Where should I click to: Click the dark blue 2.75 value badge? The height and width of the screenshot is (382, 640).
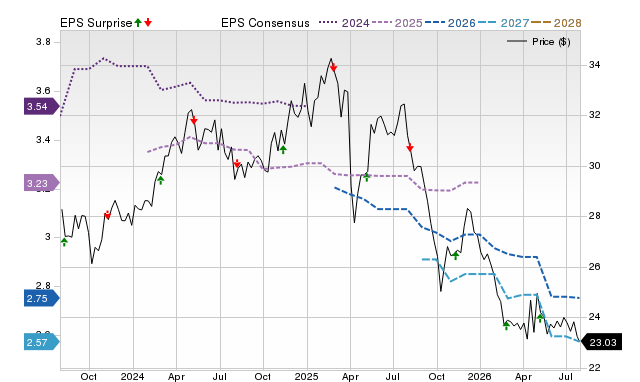[42, 298]
